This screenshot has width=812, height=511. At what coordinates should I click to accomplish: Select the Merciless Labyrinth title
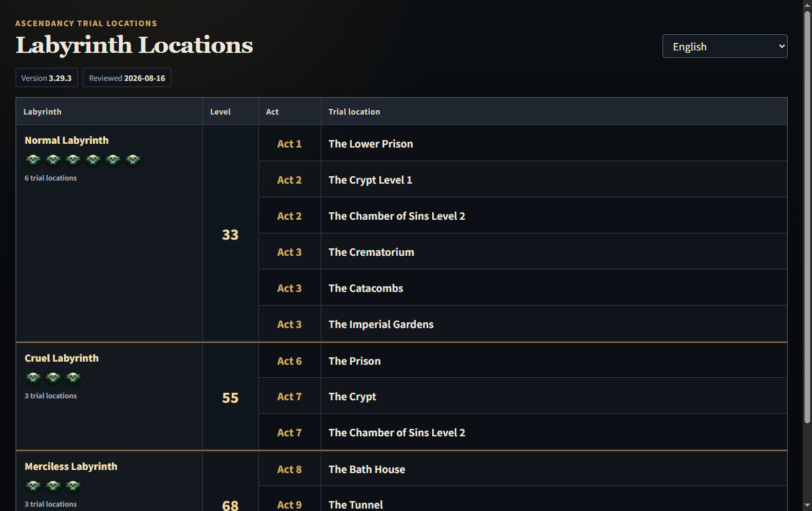coord(71,467)
